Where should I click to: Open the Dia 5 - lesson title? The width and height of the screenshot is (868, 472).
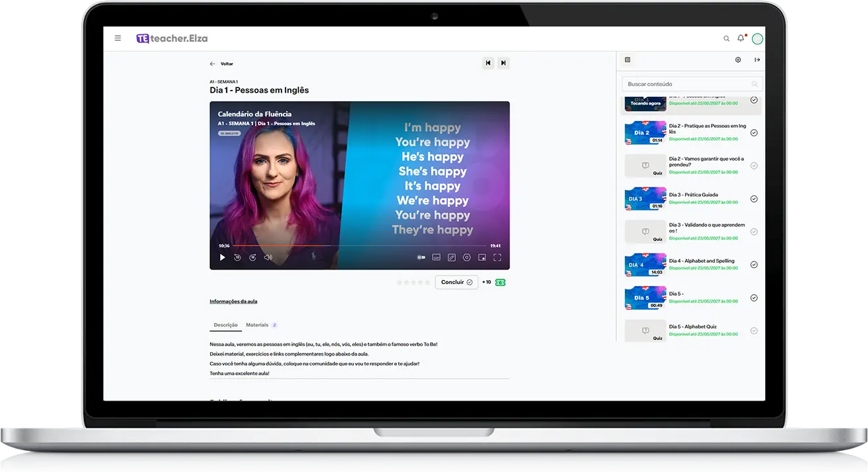676,294
